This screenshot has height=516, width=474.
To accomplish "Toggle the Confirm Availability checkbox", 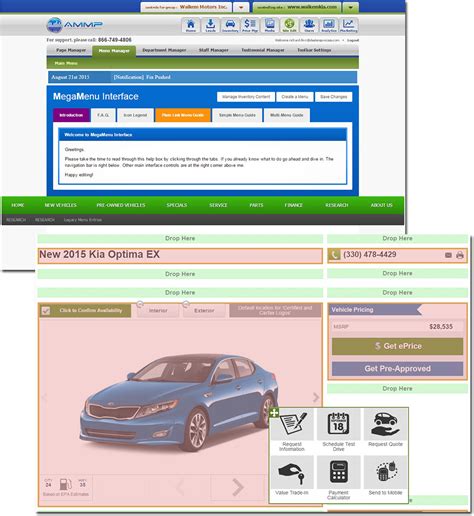I will tap(46, 311).
